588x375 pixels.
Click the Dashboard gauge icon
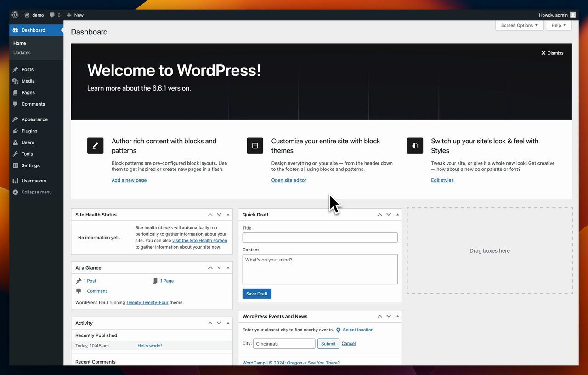point(16,30)
